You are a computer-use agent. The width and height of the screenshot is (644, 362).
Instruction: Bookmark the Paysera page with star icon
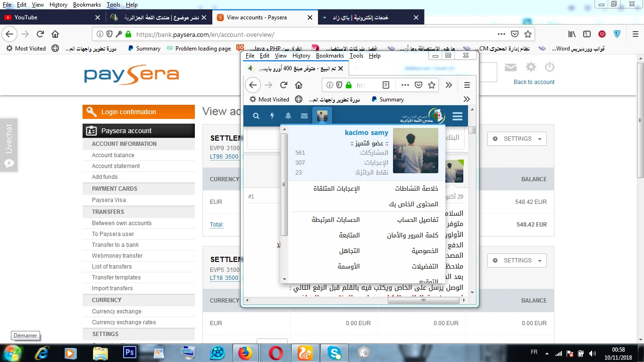coord(528,34)
